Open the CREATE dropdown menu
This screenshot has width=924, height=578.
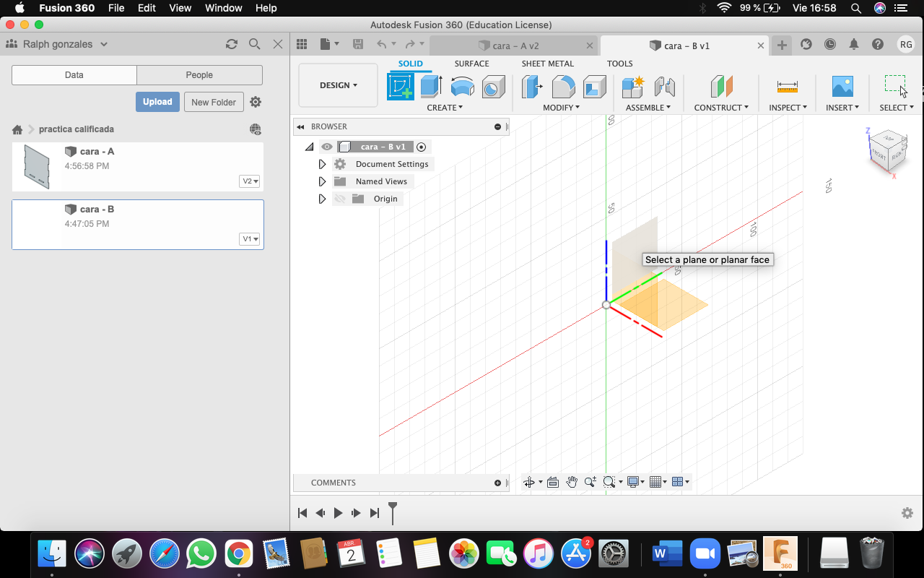(x=445, y=108)
